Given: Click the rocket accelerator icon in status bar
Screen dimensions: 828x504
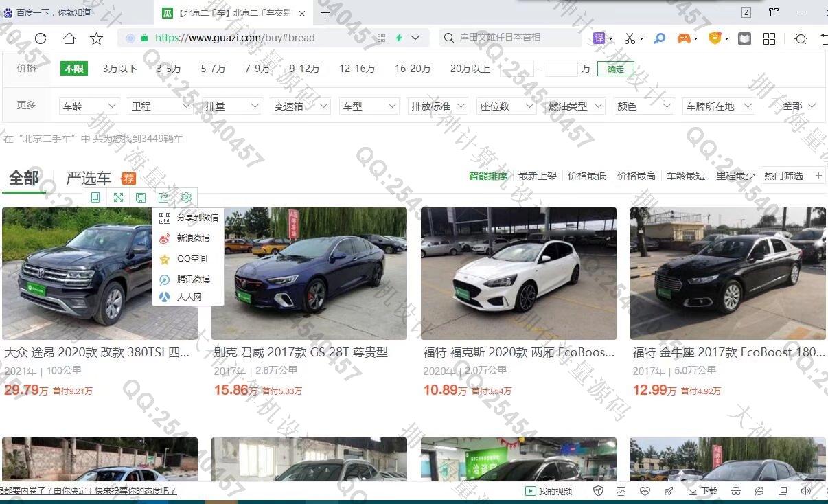Looking at the screenshot, I should click(668, 491).
